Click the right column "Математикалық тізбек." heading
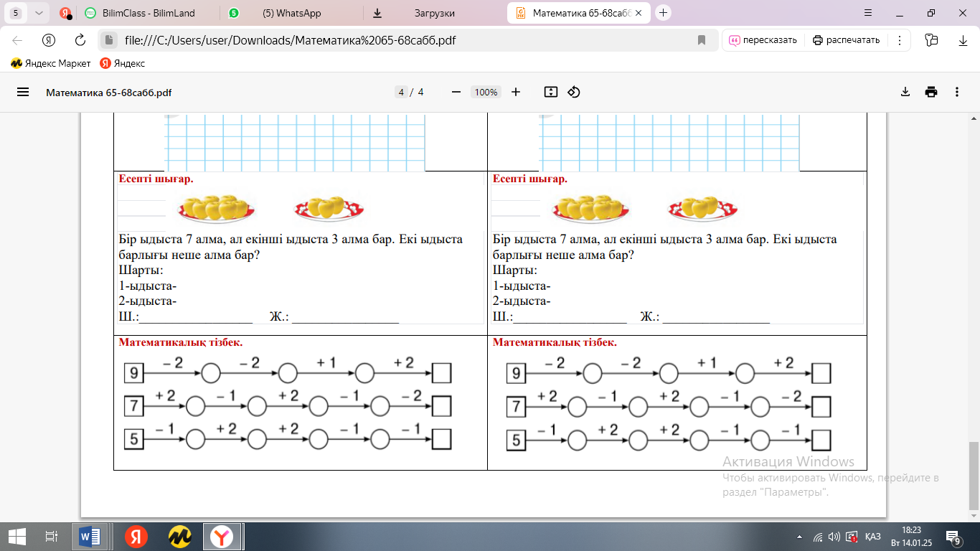This screenshot has height=551, width=980. pyautogui.click(x=555, y=342)
